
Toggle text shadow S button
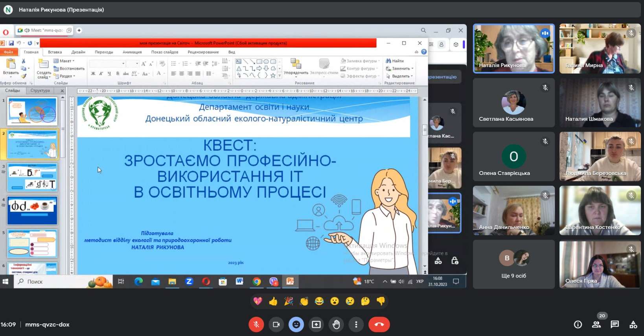pyautogui.click(x=117, y=74)
